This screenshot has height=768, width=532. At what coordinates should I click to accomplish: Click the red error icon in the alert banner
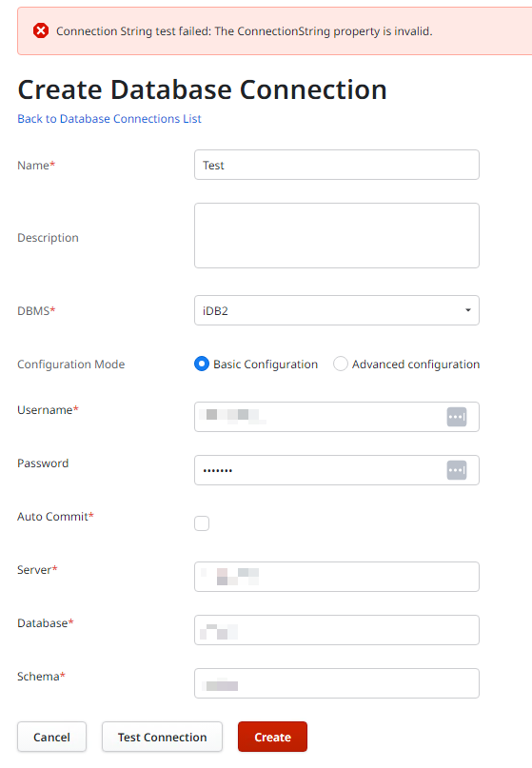41,30
